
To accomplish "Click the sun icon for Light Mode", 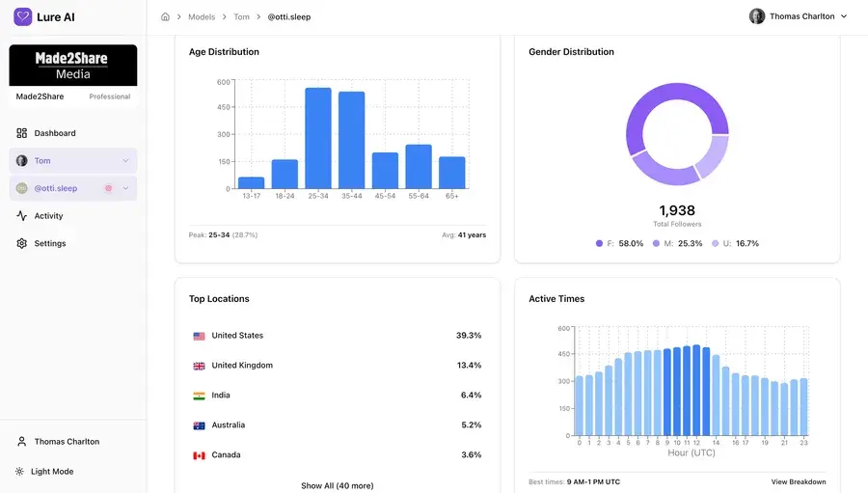I will pos(19,472).
